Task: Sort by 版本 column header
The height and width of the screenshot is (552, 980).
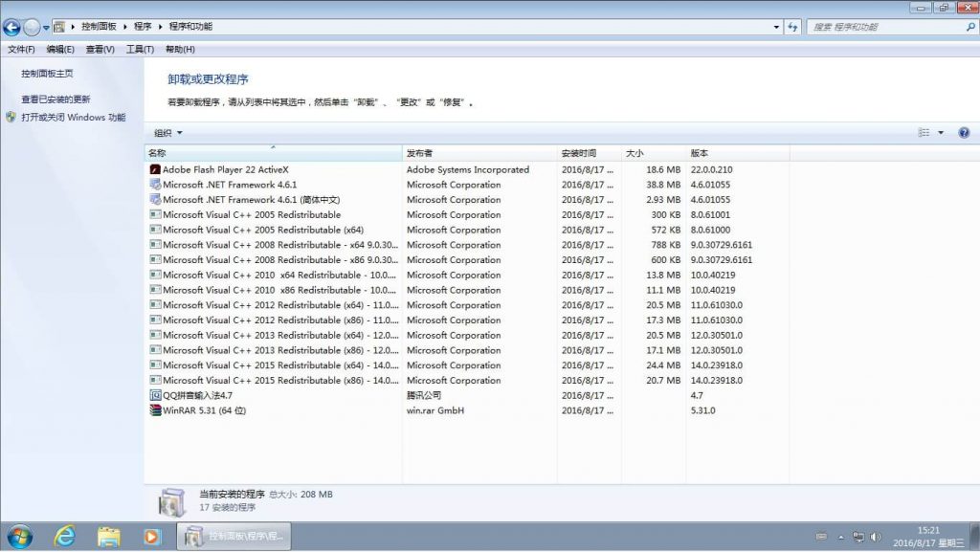Action: 738,153
